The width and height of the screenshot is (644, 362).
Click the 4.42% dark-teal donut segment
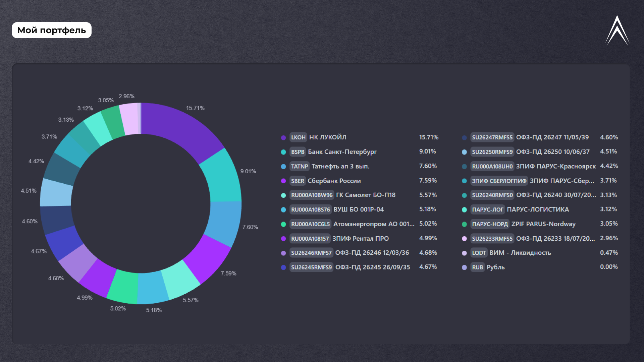pyautogui.click(x=62, y=169)
